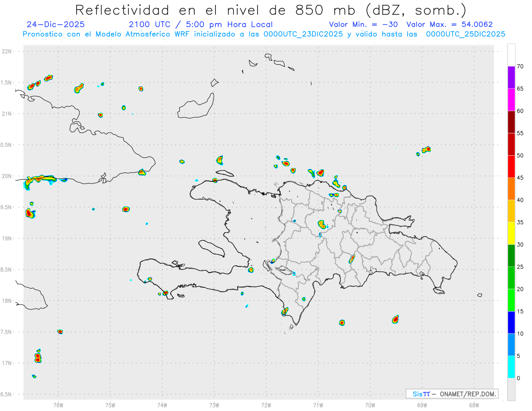Click the '55' value on the color scale

(x=520, y=133)
